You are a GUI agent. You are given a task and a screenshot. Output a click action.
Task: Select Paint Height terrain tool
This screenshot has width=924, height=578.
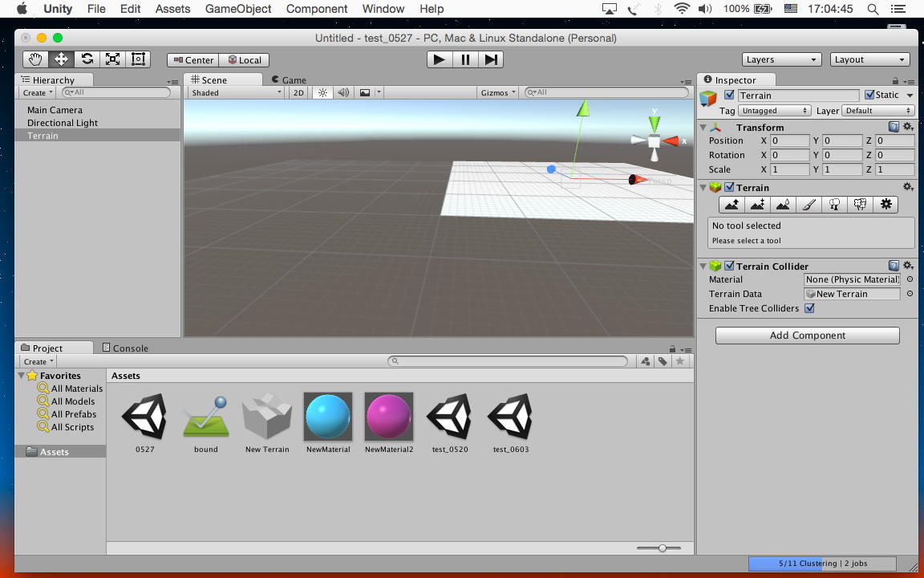coord(758,205)
